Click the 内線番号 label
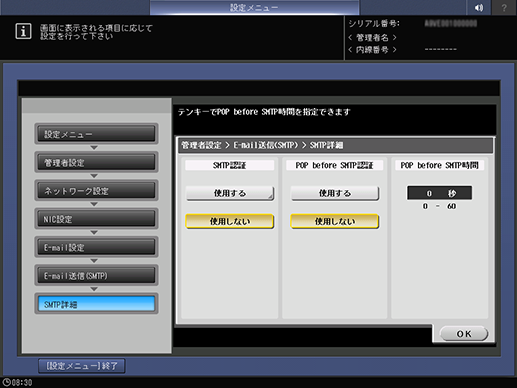 point(372,50)
